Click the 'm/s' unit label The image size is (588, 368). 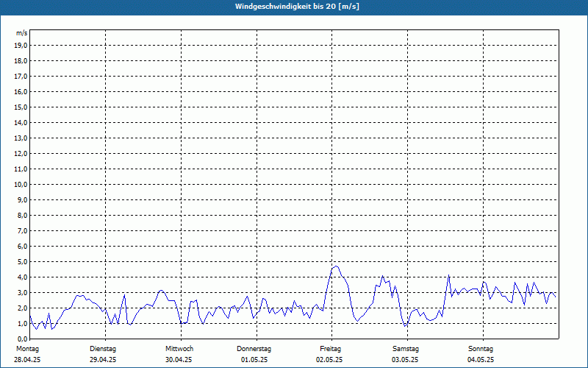[22, 33]
